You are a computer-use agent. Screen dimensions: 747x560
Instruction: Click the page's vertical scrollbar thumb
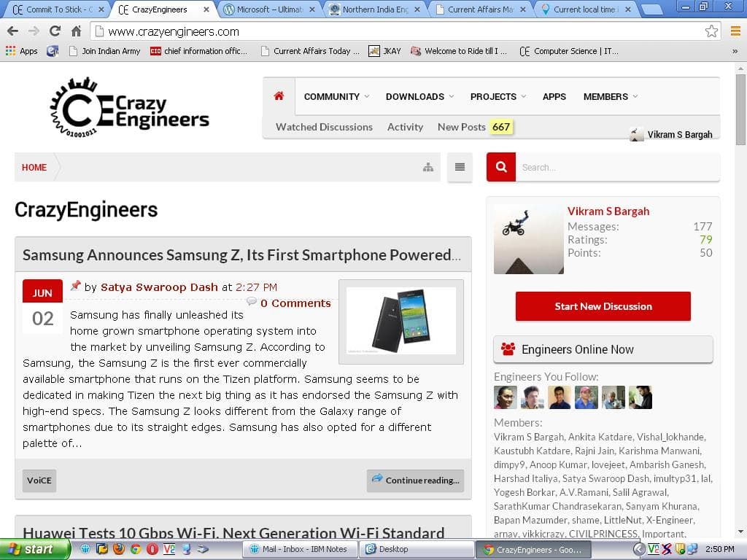click(740, 109)
